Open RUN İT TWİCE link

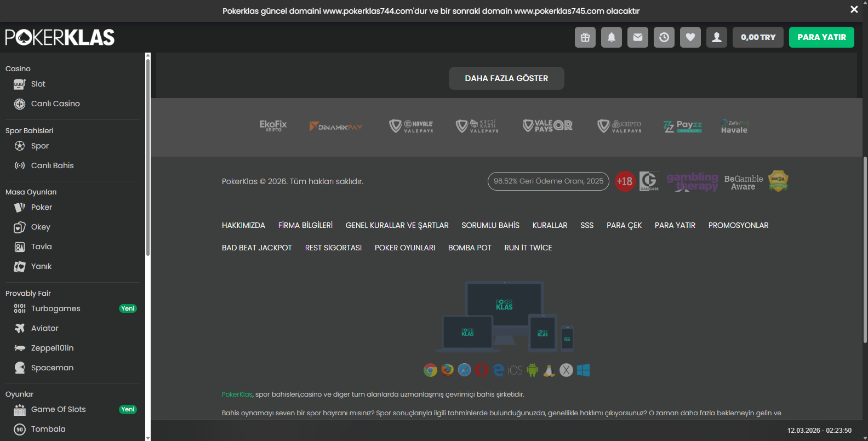[x=528, y=248]
